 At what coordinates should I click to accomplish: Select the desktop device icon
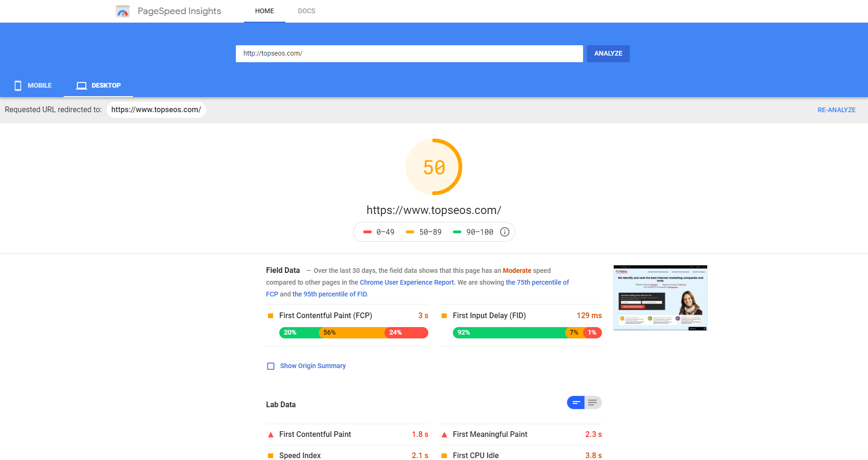[x=81, y=85]
